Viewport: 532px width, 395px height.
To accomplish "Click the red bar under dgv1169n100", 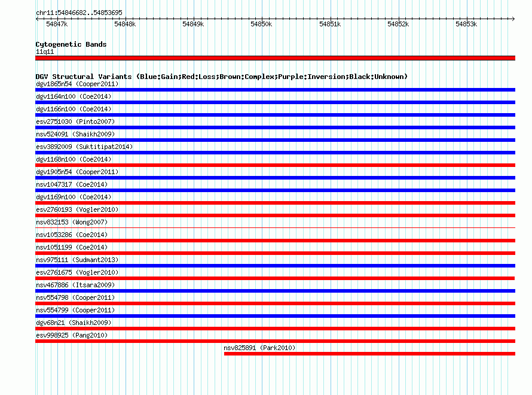I will point(275,203).
